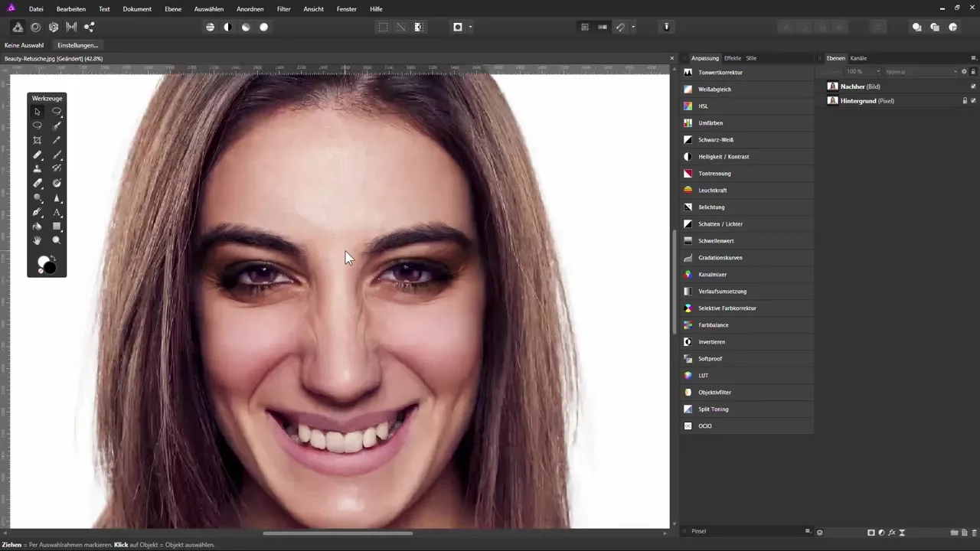Add a Gradationskurven adjustment
The height and width of the screenshot is (551, 980).
coord(746,258)
